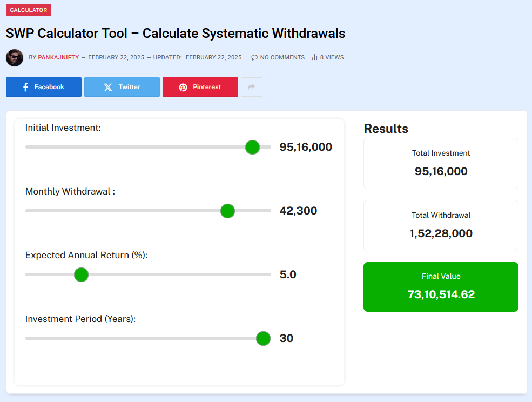Click the Results heading
The height and width of the screenshot is (402, 532).
(386, 129)
